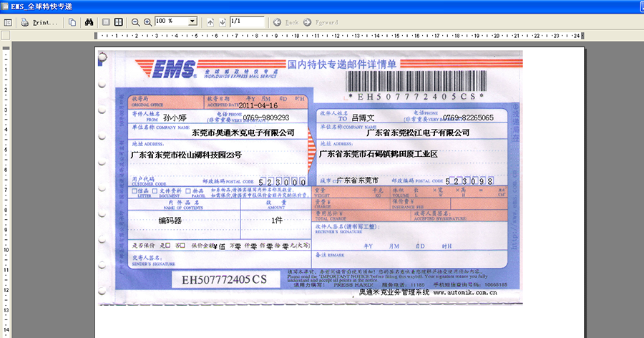Screen dimensions: 644x338
Task: Click the quantity text 1件
Action: click(x=277, y=221)
